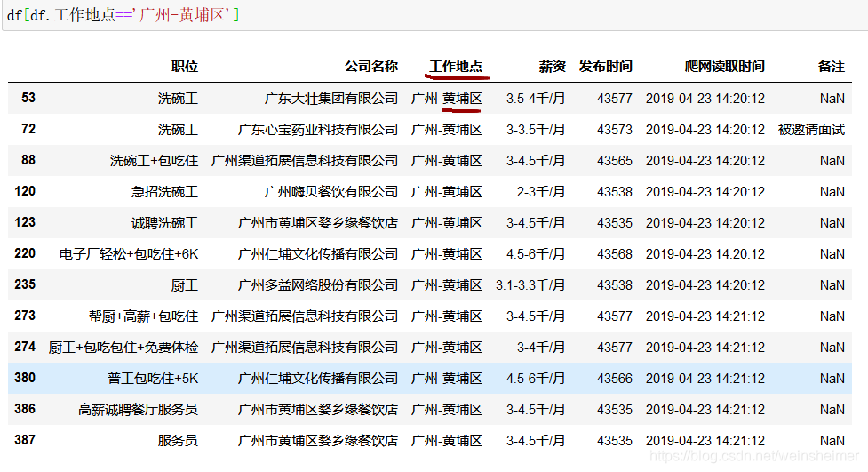Viewport: 868px width, 472px height.
Task: Click publish time 43573
Action: coord(615,130)
